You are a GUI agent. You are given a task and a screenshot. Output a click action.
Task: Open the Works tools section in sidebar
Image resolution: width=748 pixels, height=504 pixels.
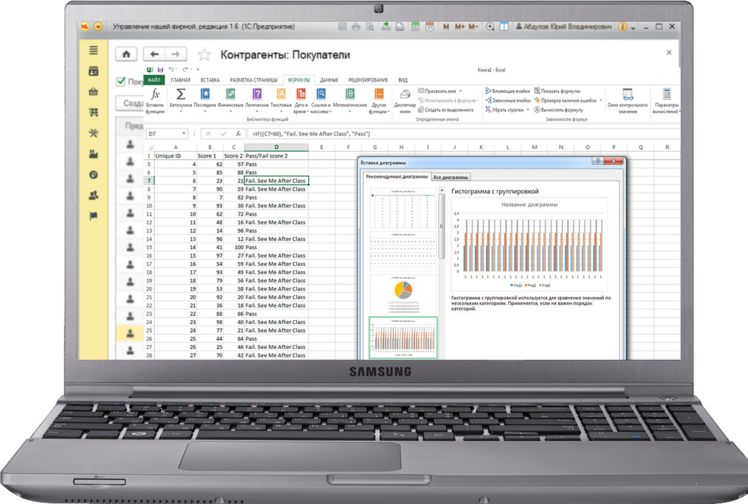(94, 133)
